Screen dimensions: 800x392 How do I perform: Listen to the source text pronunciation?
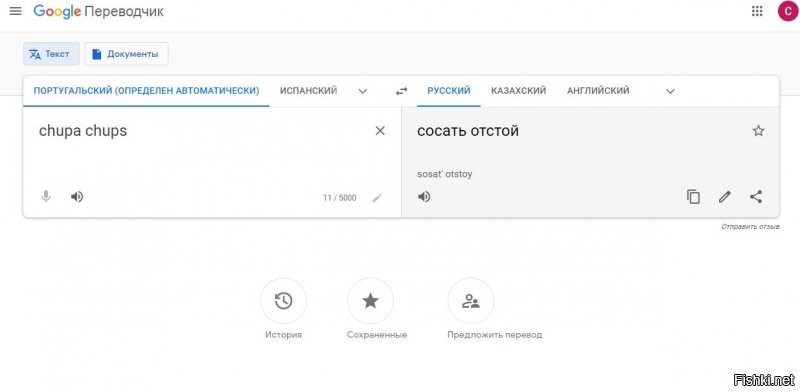[77, 197]
